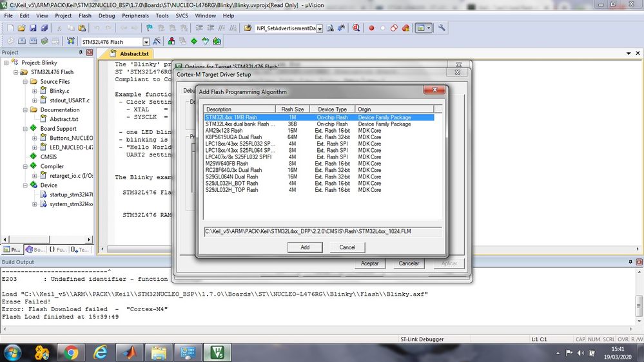Collapse the Documentation folder
This screenshot has height=362, width=644.
[x=25, y=110]
